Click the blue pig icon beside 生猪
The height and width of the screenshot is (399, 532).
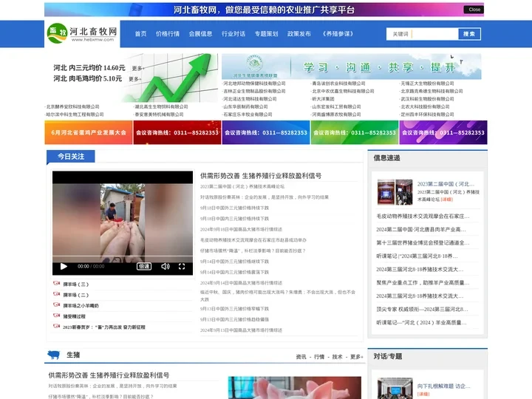click(x=54, y=355)
